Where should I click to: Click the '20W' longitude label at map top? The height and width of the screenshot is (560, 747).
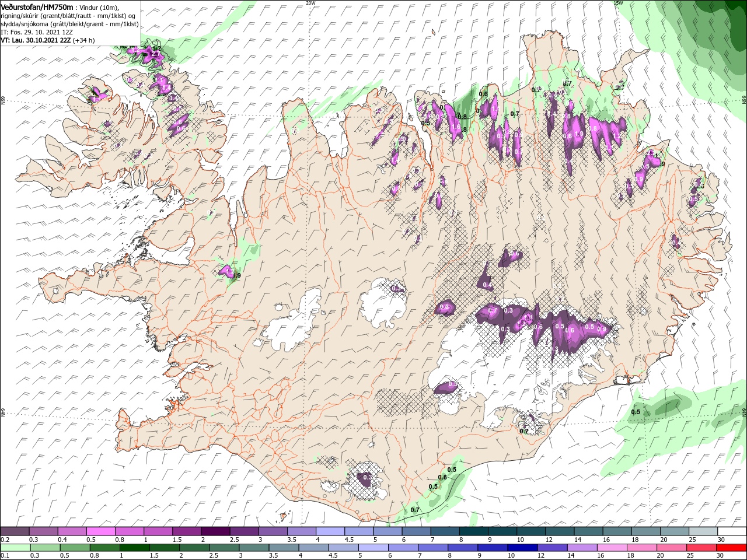[310, 3]
